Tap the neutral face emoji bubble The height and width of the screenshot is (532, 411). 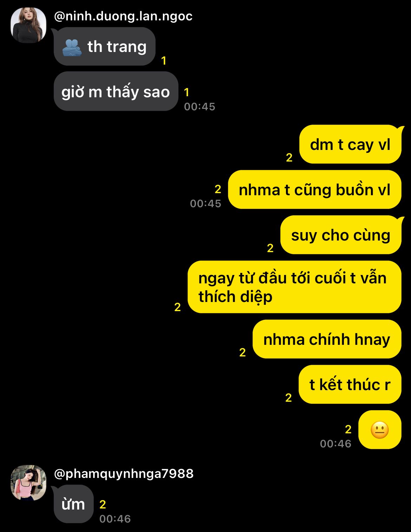click(380, 429)
